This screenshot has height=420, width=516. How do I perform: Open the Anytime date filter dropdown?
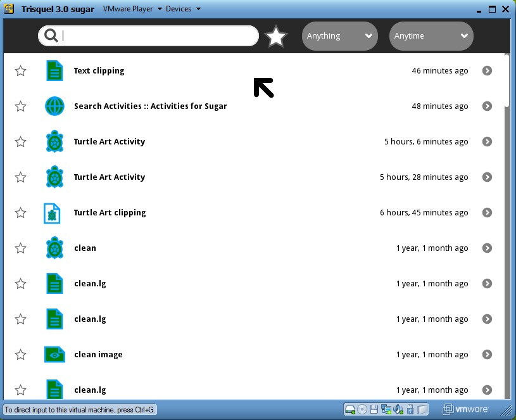tap(431, 36)
